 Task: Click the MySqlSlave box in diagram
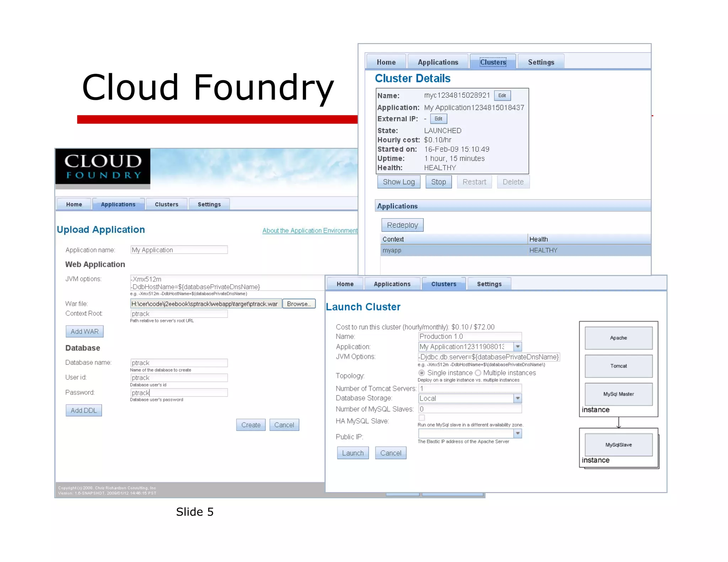coord(619,445)
